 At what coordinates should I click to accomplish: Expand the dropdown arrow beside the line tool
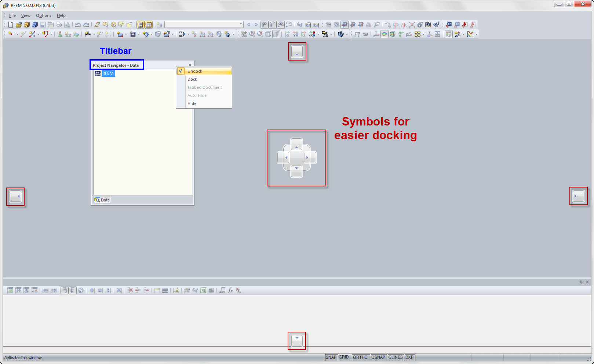point(38,34)
